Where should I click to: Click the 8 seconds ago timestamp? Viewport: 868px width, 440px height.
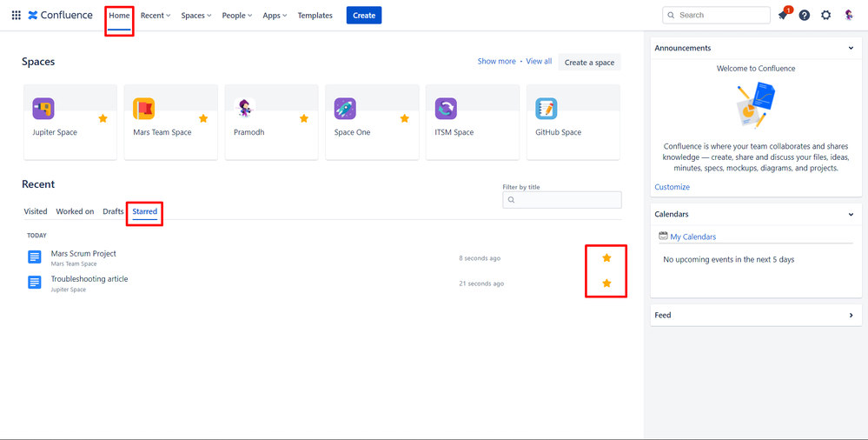(x=480, y=258)
